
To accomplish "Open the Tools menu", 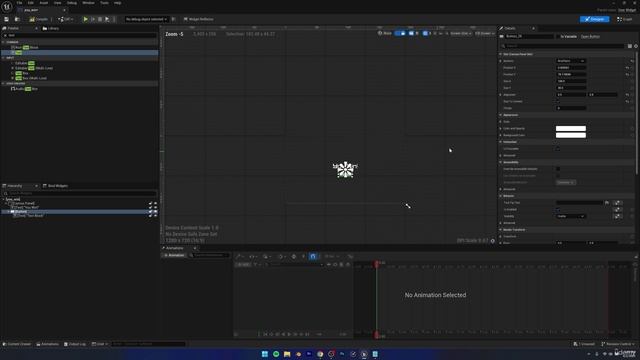I will pyautogui.click(x=104, y=3).
